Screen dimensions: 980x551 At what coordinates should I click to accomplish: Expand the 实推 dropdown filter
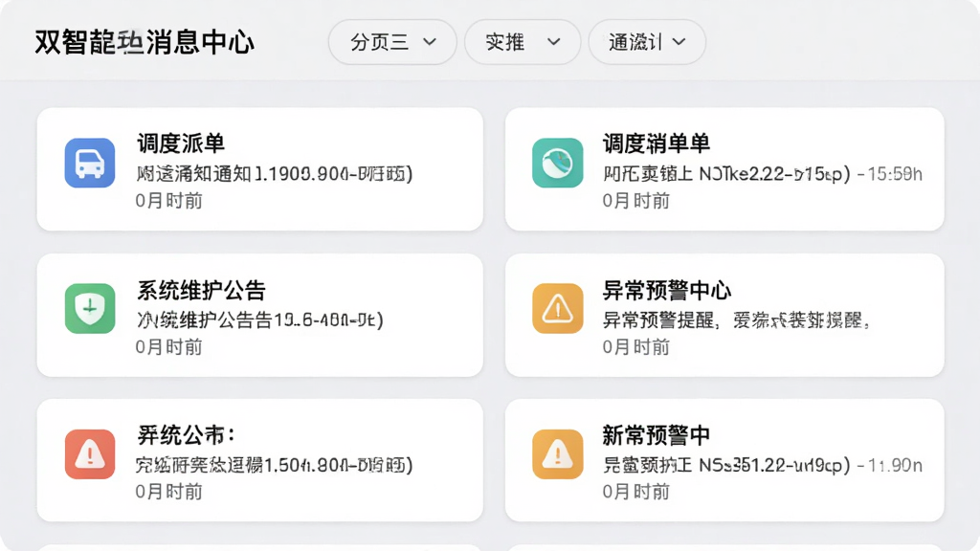523,42
